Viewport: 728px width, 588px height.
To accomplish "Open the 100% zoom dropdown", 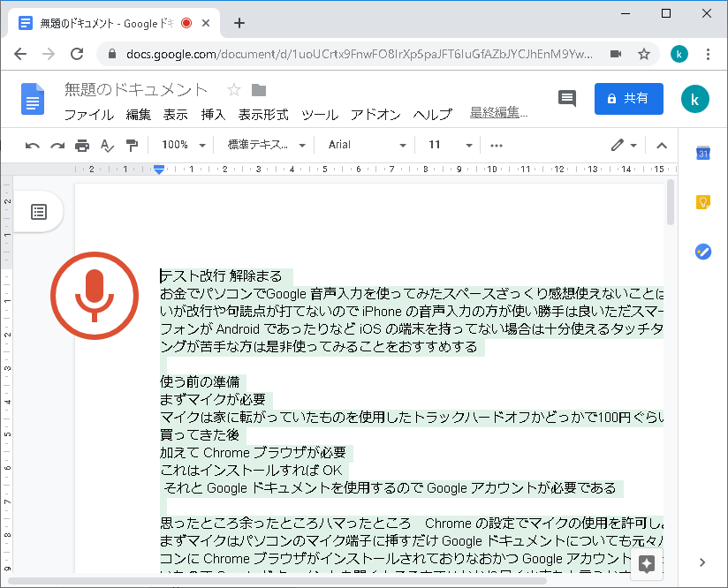I will (184, 145).
